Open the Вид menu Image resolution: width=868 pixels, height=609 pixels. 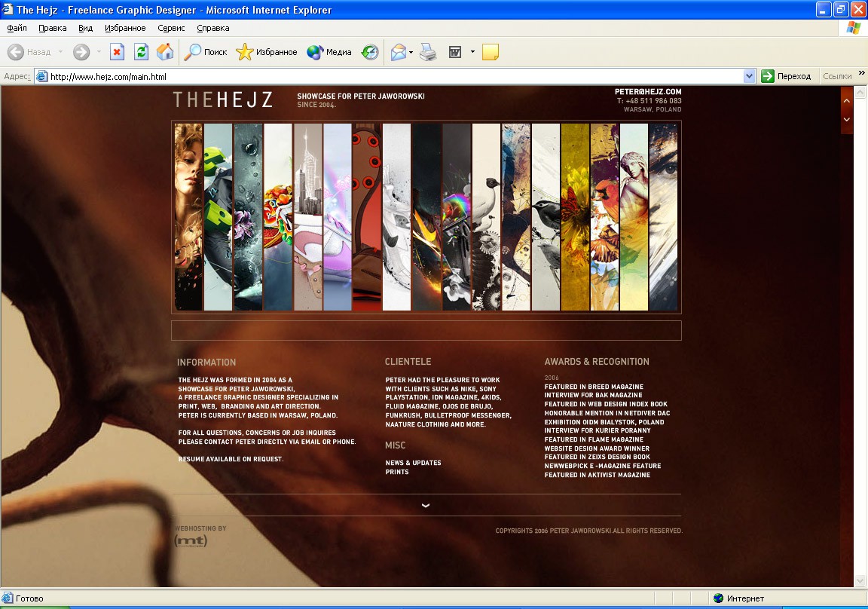coord(85,28)
